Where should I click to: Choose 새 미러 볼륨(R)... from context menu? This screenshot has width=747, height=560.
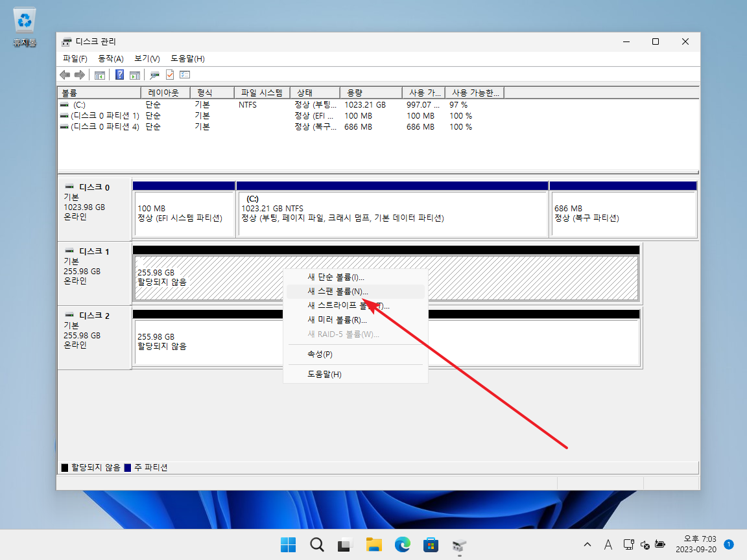coord(355,320)
